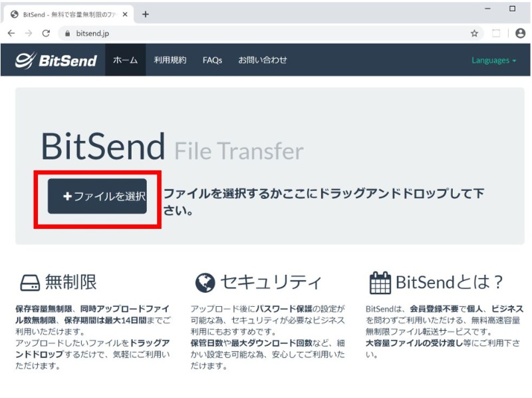The image size is (532, 398).
Task: Open the お問い合わせ contact page
Action: pyautogui.click(x=262, y=60)
